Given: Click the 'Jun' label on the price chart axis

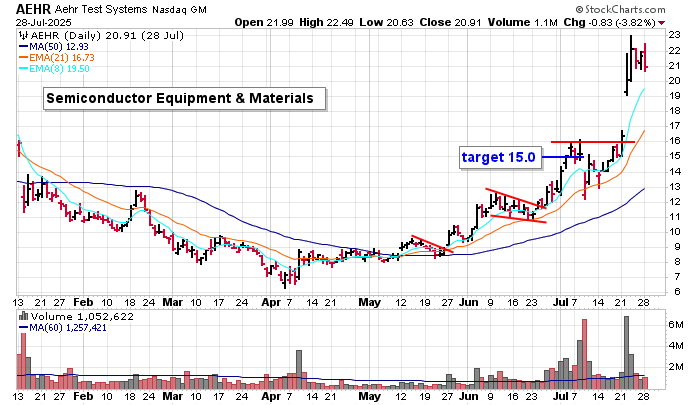Looking at the screenshot, I should [468, 302].
